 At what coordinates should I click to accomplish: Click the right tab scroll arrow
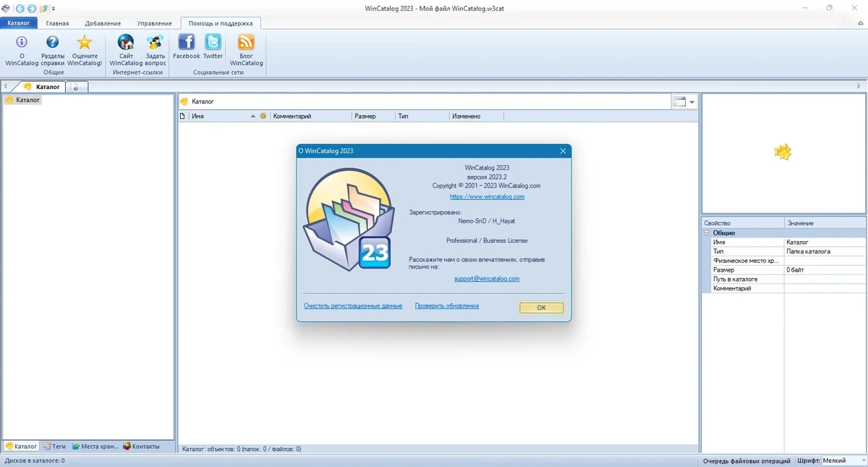(859, 86)
